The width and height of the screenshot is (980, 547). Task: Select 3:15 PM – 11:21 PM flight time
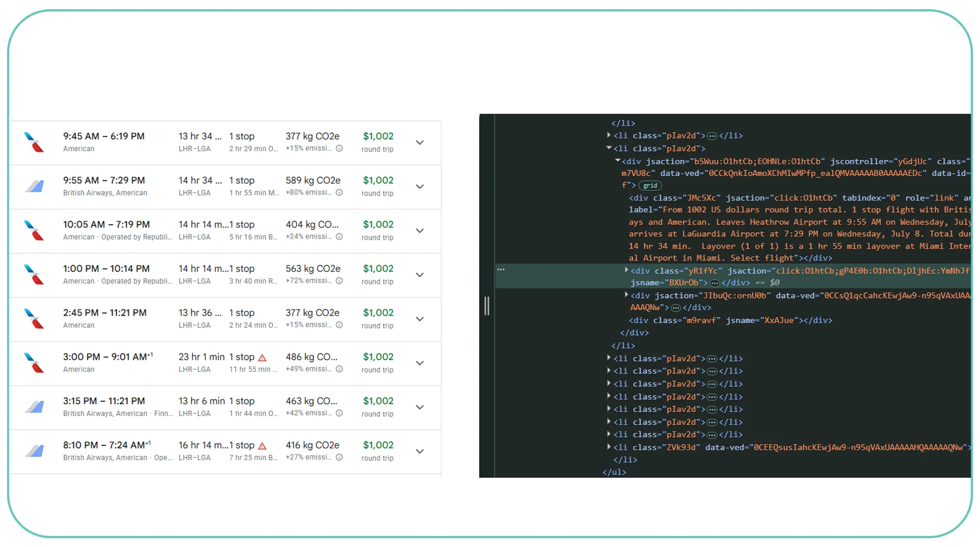pos(104,401)
